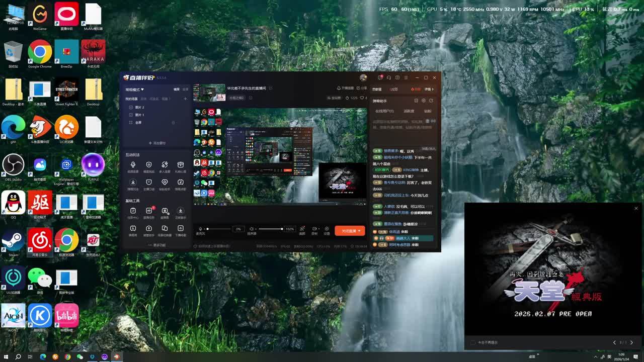Open 设置 settings gear in the bottom bar
This screenshot has height=362, width=644.
pyautogui.click(x=327, y=229)
